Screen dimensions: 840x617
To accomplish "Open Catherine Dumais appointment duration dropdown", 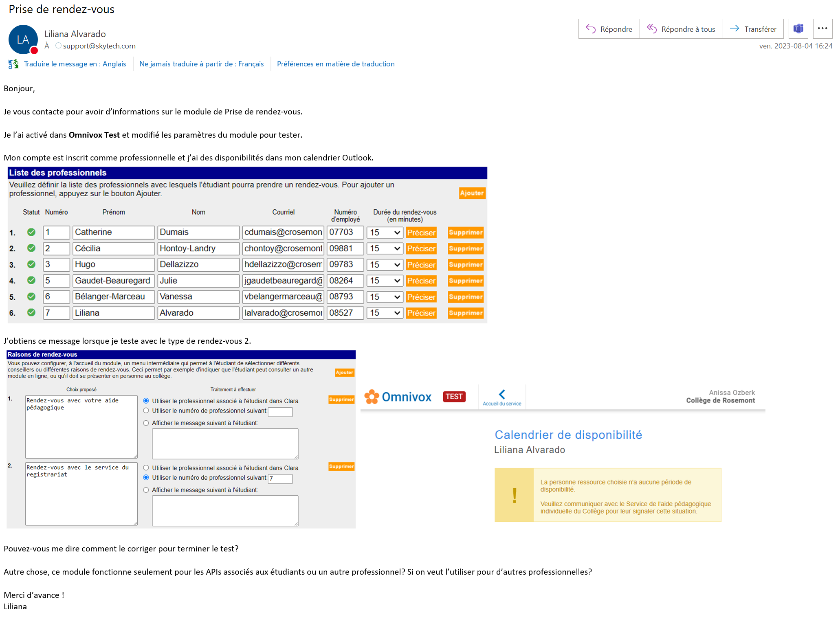I will (x=385, y=233).
